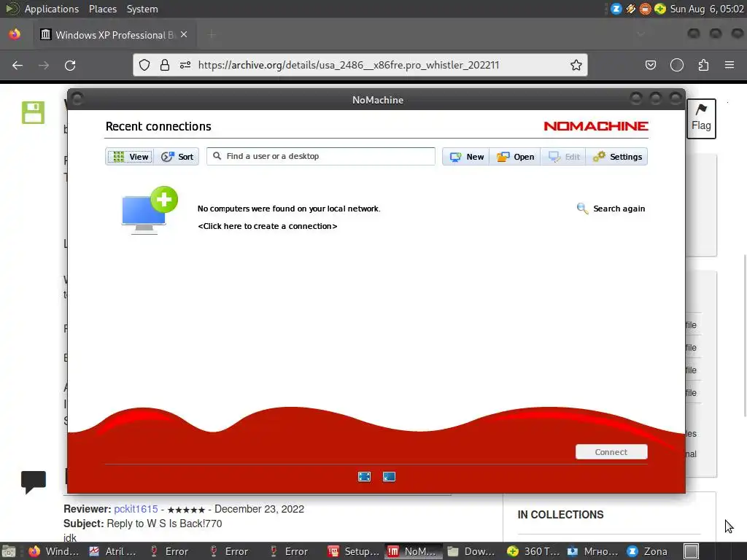Screen dimensions: 747x560
Task: Open the Firefox hamburger menu
Action: pyautogui.click(x=729, y=65)
